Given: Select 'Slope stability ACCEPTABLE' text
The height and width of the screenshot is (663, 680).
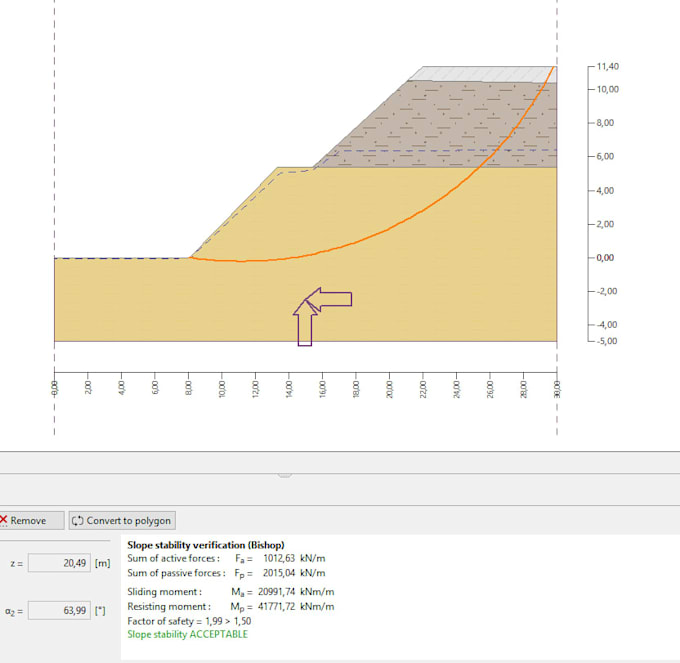Looking at the screenshot, I should click(x=187, y=634).
